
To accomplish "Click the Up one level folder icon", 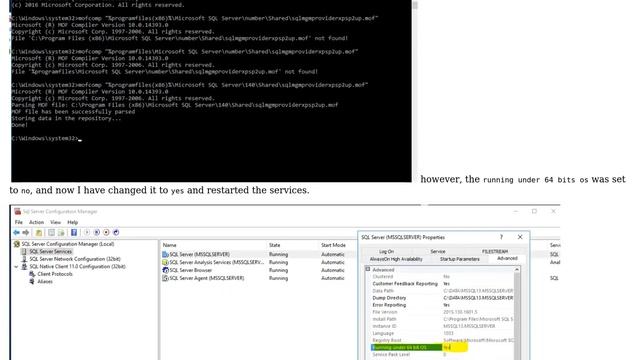I will [39, 232].
